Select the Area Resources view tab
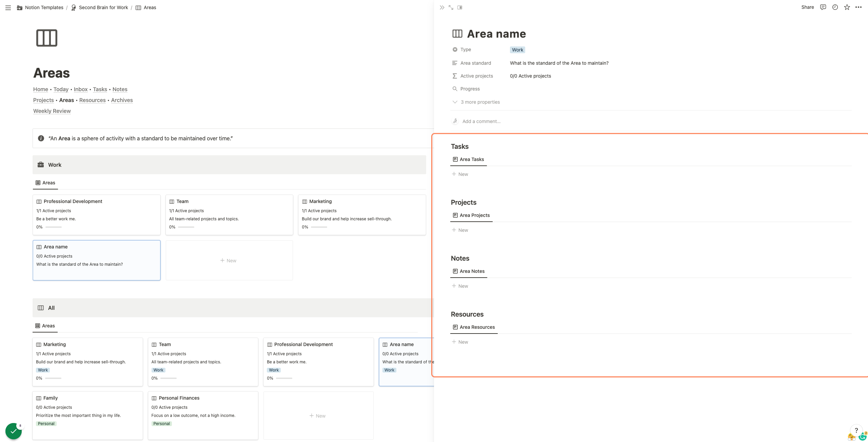Image resolution: width=868 pixels, height=442 pixels. pyautogui.click(x=474, y=327)
